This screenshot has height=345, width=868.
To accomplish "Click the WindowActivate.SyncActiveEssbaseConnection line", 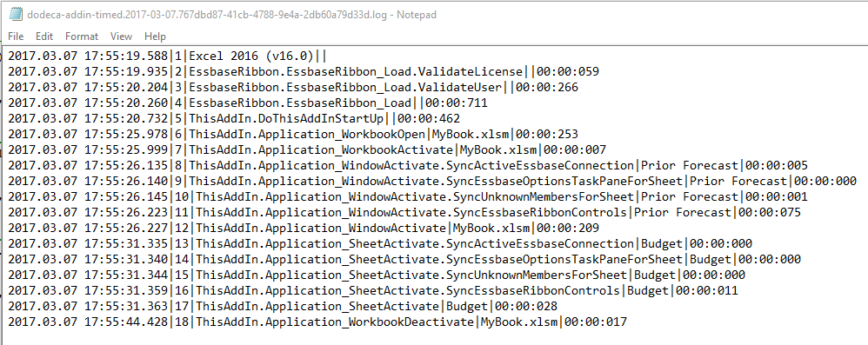I will [408, 165].
